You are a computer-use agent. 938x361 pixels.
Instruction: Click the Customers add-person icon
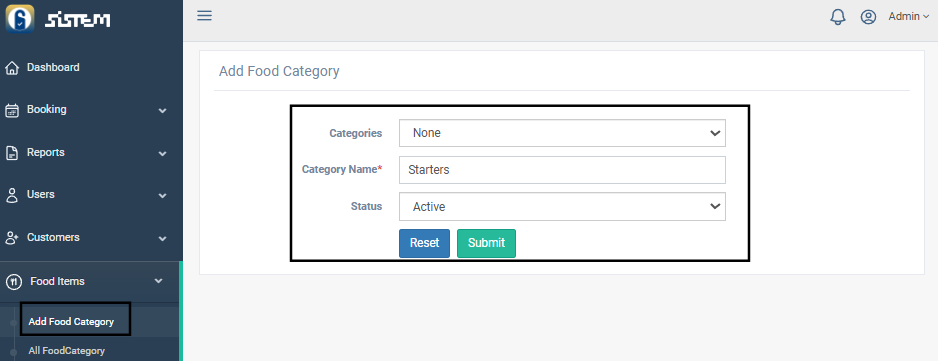pos(12,238)
